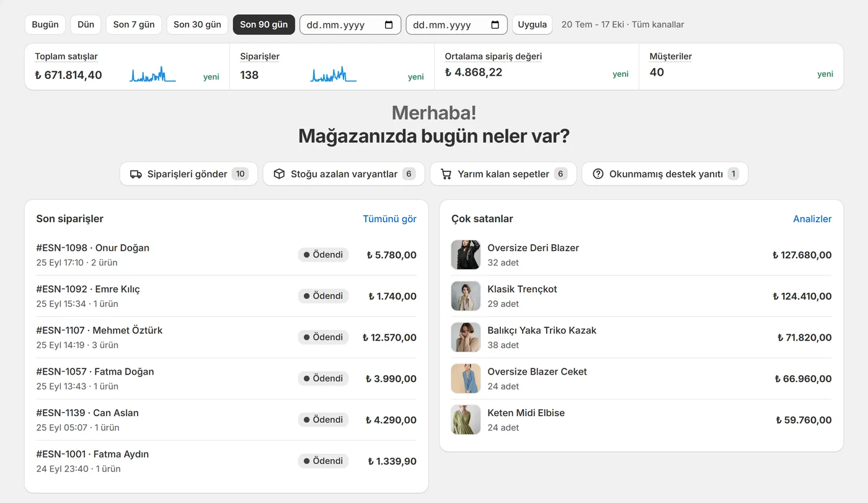Open Klasik Trençkot product thumbnail
This screenshot has height=503, width=868.
coord(466,296)
